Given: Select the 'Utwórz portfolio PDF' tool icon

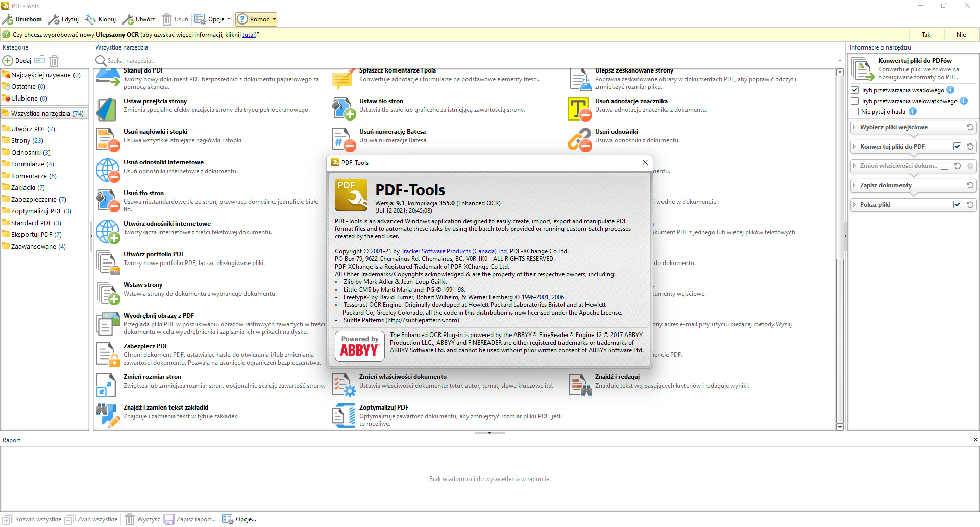Looking at the screenshot, I should 108,262.
